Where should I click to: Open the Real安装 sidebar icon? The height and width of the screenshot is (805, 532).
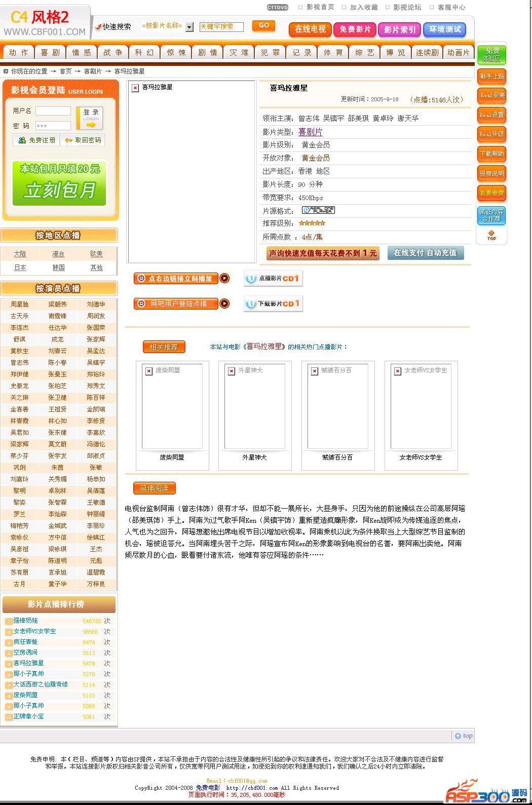coord(491,96)
